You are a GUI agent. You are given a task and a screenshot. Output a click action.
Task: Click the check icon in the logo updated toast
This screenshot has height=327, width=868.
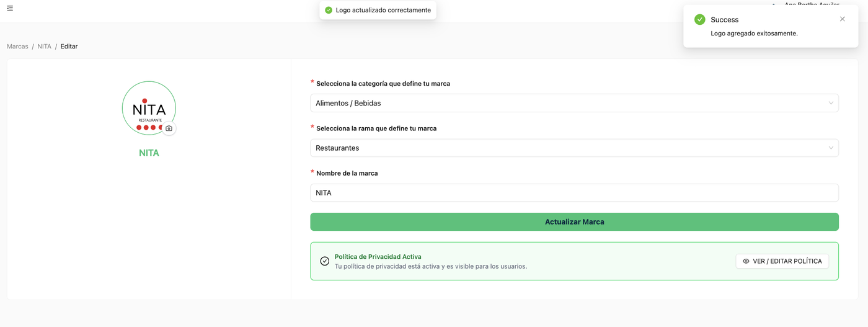[329, 10]
